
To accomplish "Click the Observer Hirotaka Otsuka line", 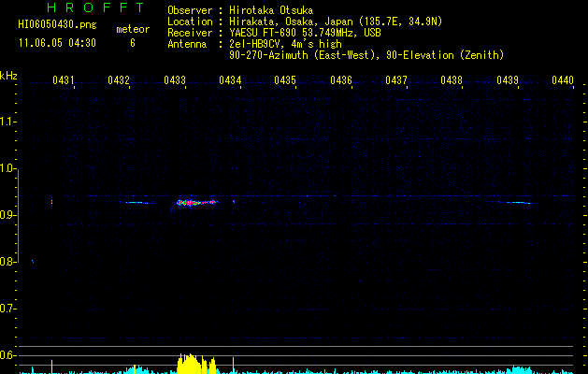I will (240, 10).
